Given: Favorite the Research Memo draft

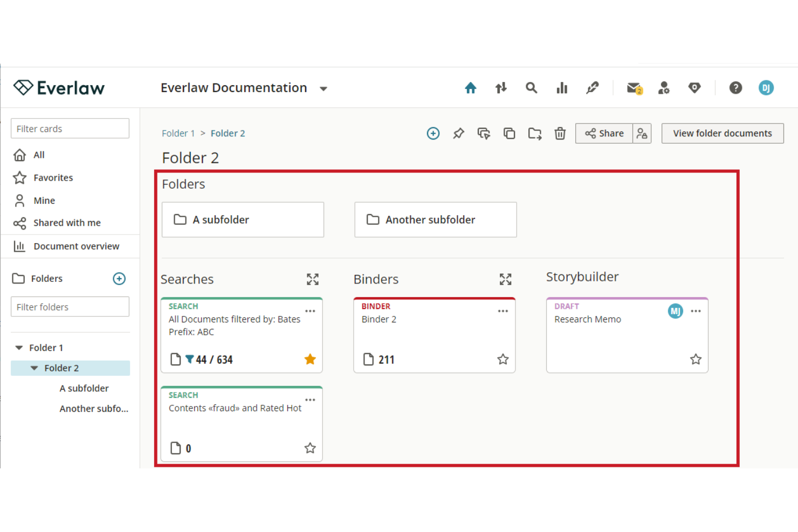Looking at the screenshot, I should coord(696,359).
